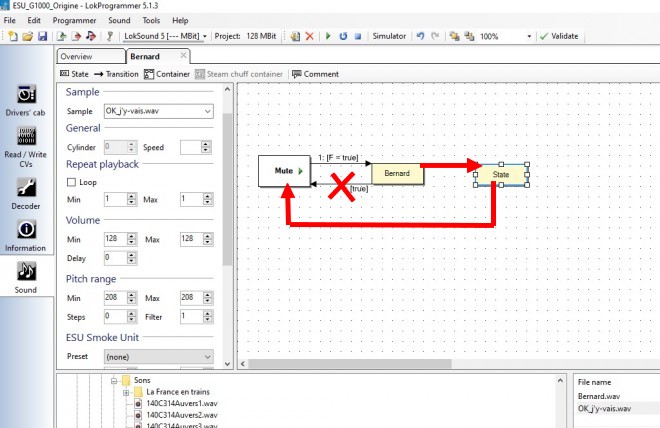Click the decoder tool icon before LokSound 5
The image size is (660, 428).
[110, 36]
